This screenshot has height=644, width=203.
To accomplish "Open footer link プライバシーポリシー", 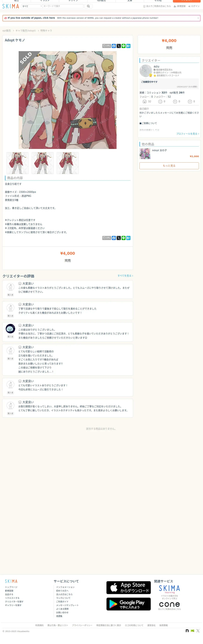I will tap(82, 626).
